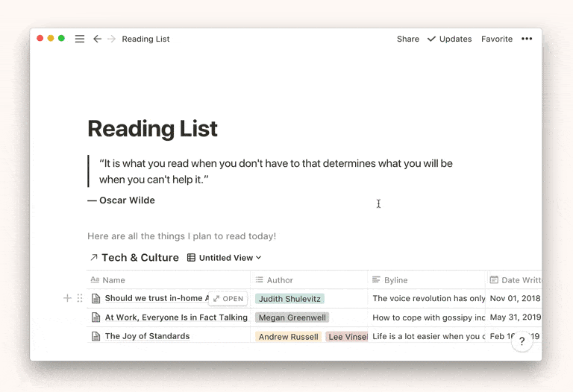
Task: Open the Updates menu
Action: coord(449,39)
